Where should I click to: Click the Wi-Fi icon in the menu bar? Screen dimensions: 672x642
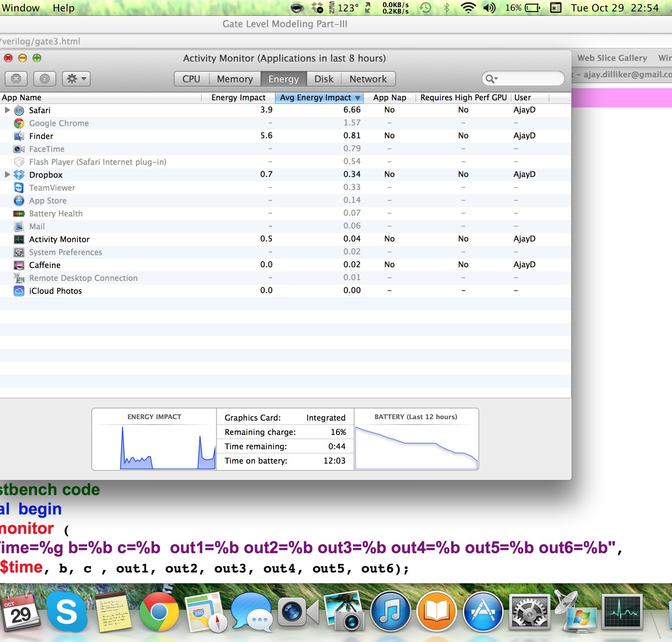coord(468,8)
